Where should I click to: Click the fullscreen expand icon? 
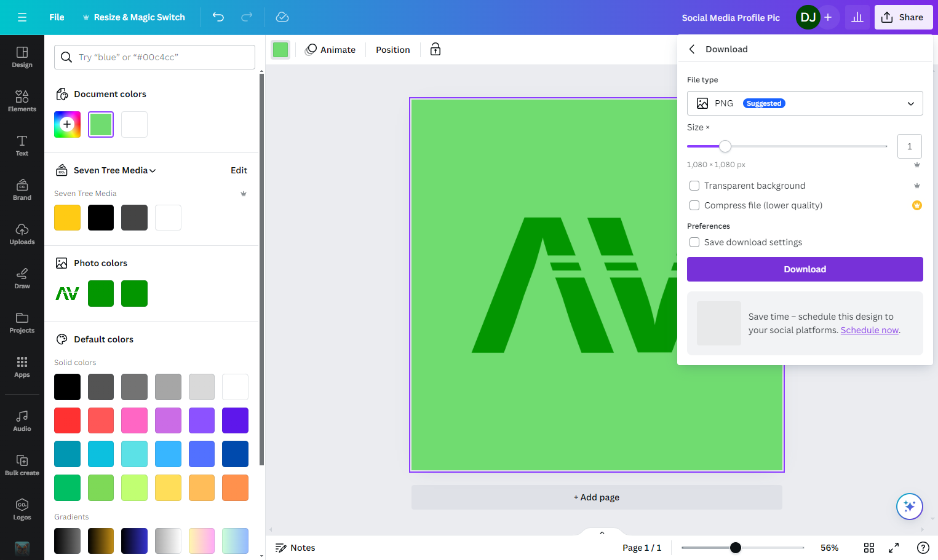click(x=894, y=548)
